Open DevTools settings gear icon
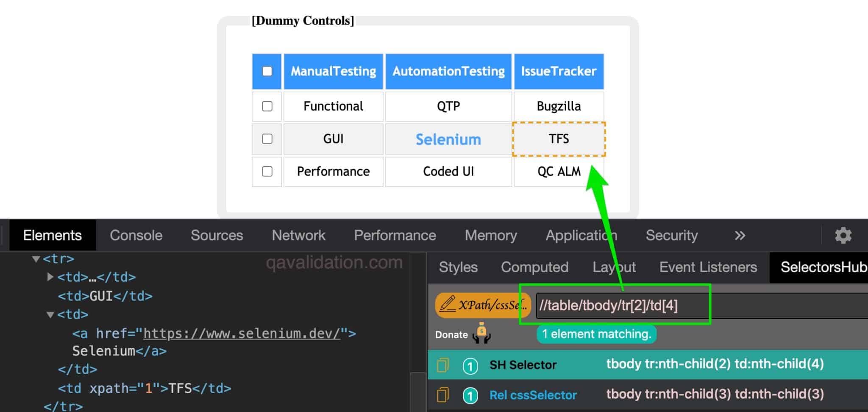 pos(843,235)
